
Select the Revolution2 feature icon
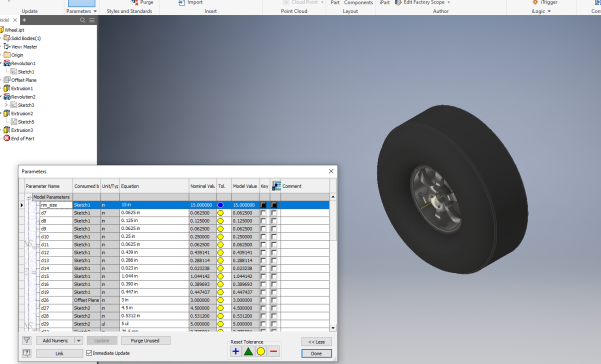(x=7, y=97)
